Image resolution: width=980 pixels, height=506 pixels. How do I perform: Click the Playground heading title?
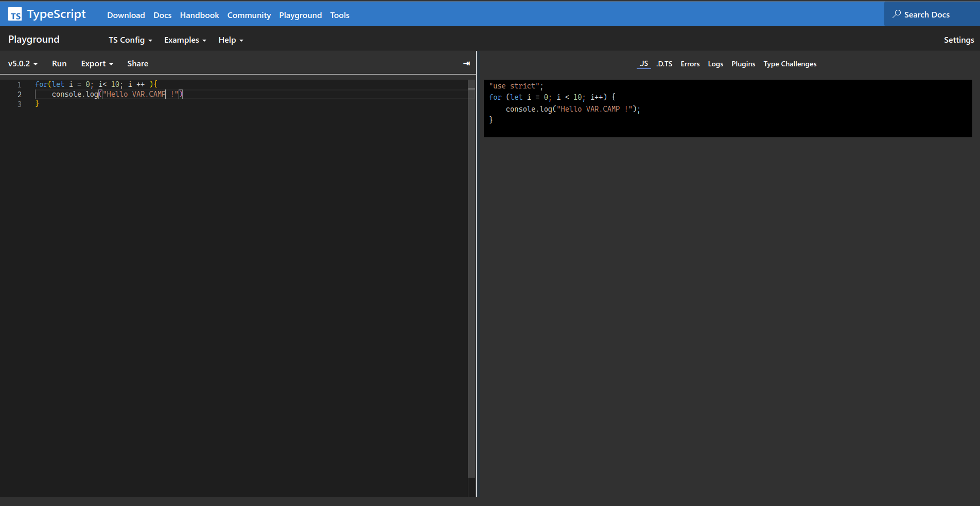(34, 40)
